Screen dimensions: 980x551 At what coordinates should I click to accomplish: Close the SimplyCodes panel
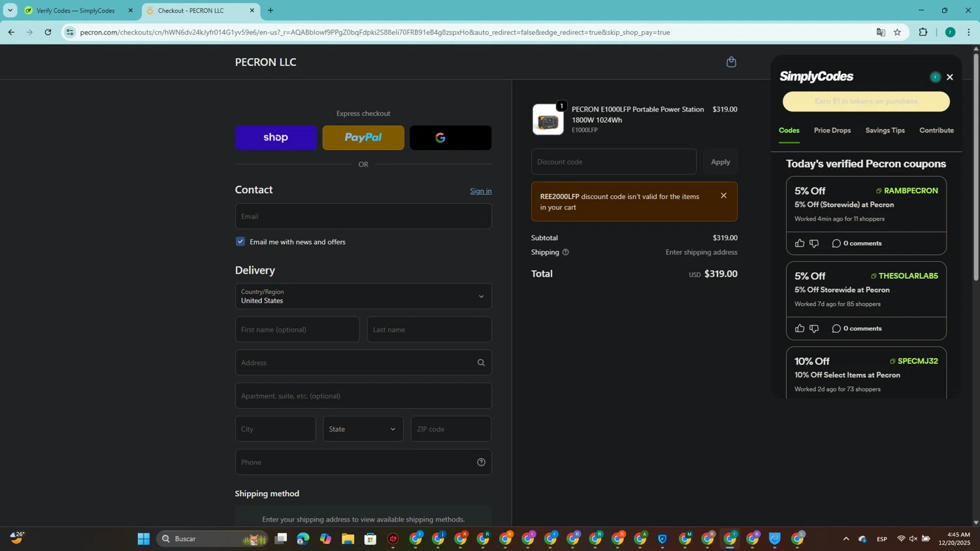[x=950, y=77]
